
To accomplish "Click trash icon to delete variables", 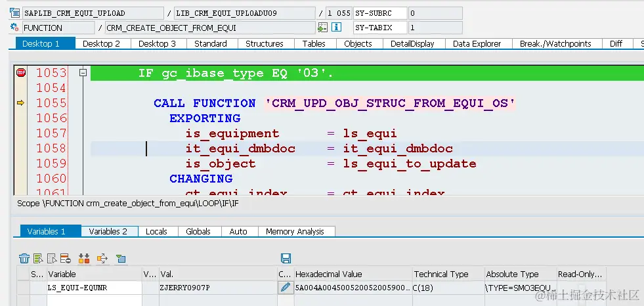I will point(24,258).
